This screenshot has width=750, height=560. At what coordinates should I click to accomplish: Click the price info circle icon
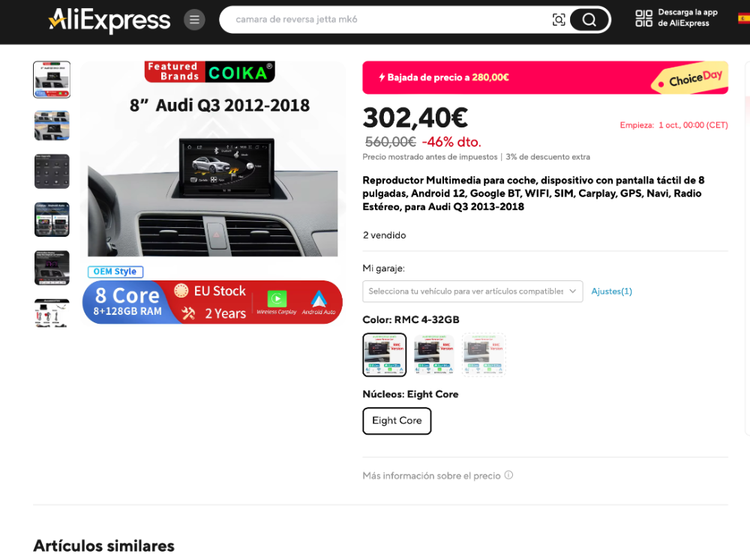coord(509,475)
